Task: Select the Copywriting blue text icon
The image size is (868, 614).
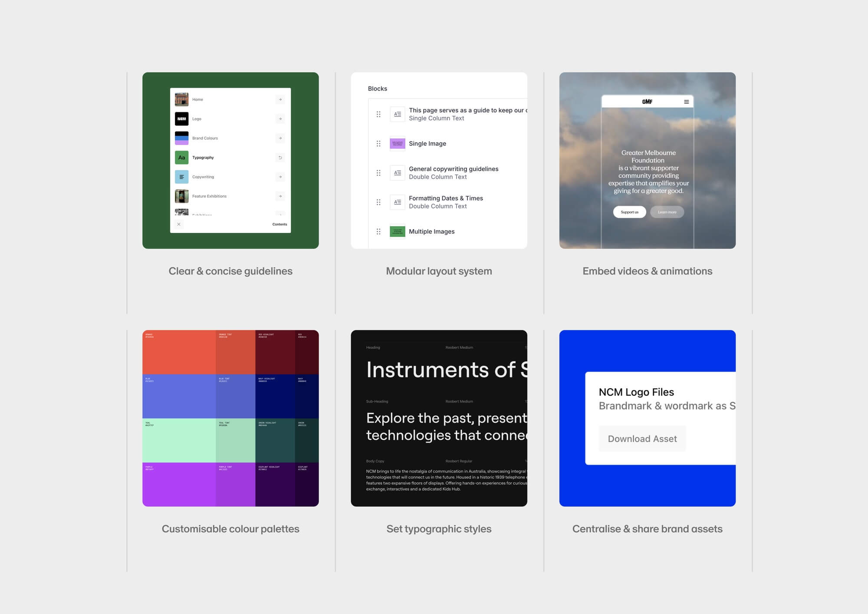Action: point(181,177)
